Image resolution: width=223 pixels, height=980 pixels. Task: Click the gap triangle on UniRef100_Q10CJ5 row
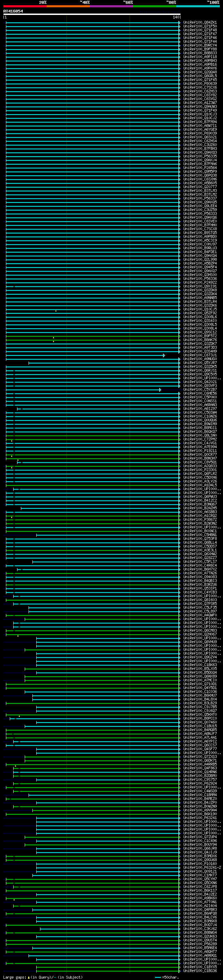[x=56, y=310]
